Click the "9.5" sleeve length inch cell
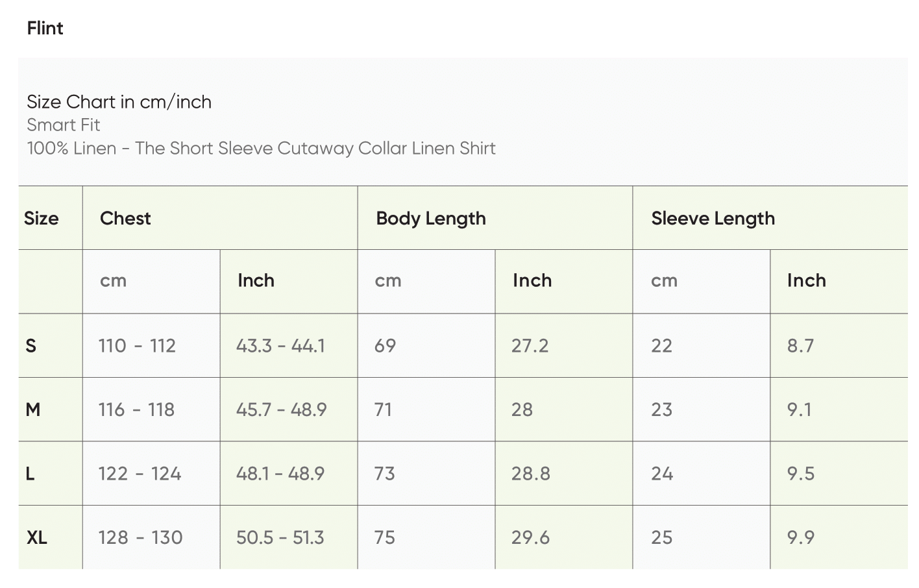Viewport: 919px width, 588px height. (x=800, y=473)
